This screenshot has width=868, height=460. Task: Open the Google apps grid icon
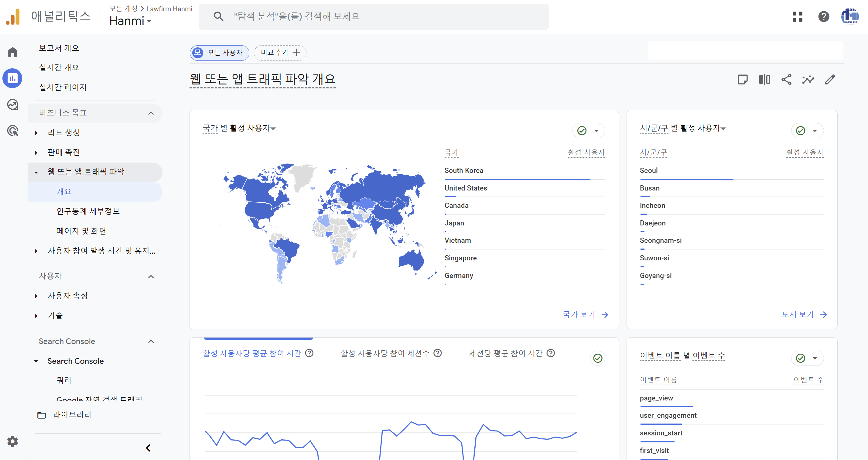(797, 16)
